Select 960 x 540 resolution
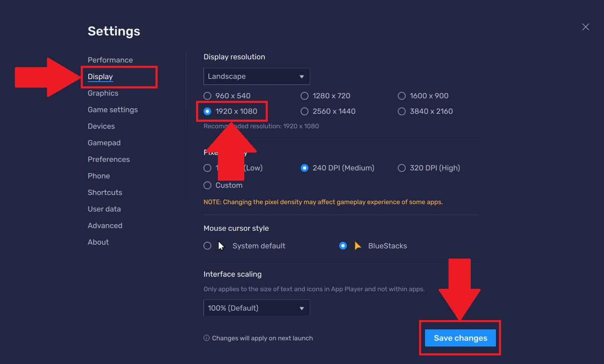Viewport: 604px width, 364px height. point(227,96)
